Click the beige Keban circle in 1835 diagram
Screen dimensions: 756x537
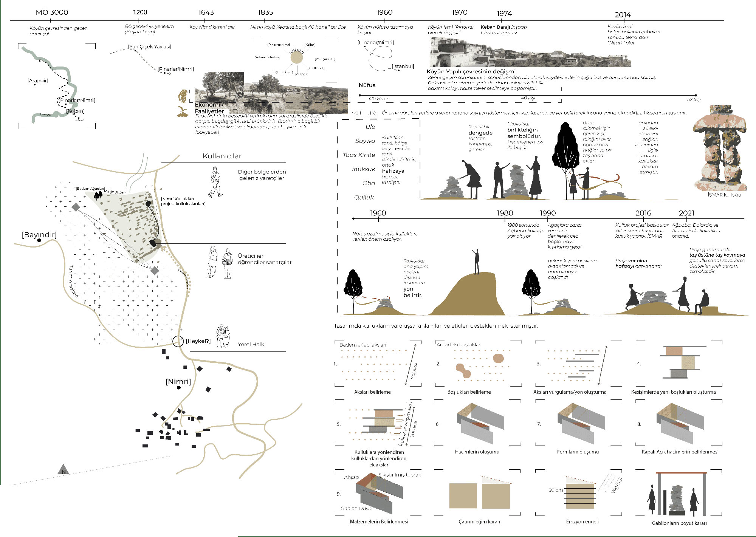[296, 57]
